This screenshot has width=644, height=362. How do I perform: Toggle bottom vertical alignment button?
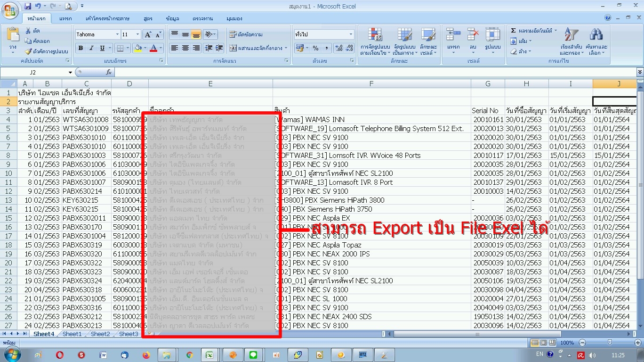click(196, 34)
